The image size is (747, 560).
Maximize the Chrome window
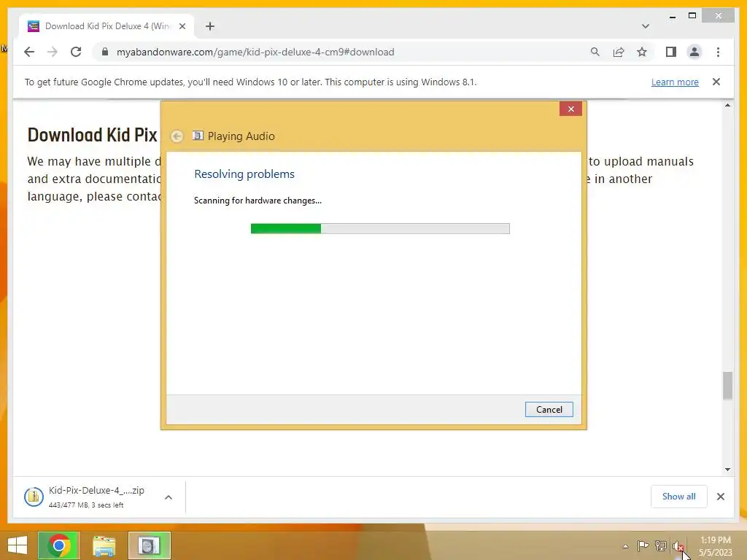(692, 16)
